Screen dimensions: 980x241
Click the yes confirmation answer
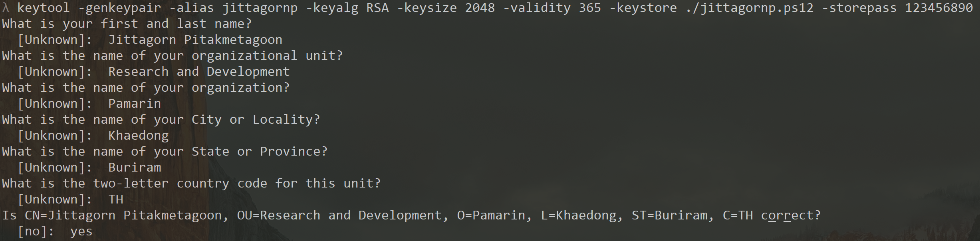(81, 231)
